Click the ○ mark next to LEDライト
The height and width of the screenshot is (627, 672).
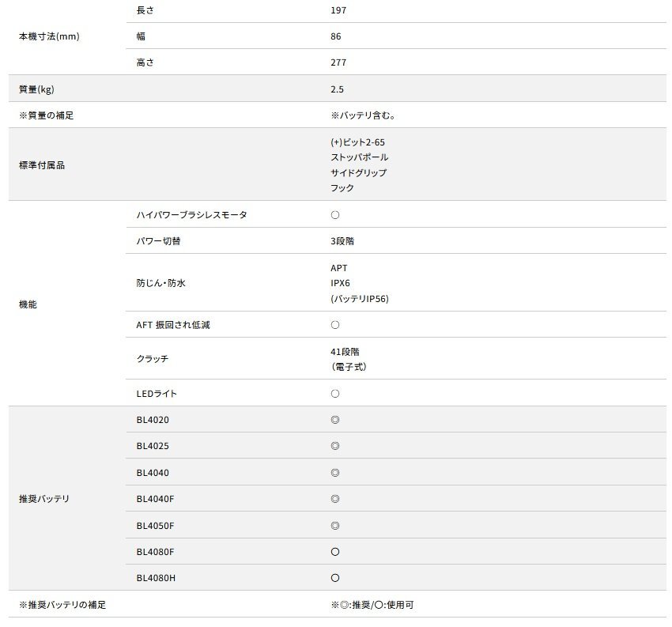coord(334,393)
